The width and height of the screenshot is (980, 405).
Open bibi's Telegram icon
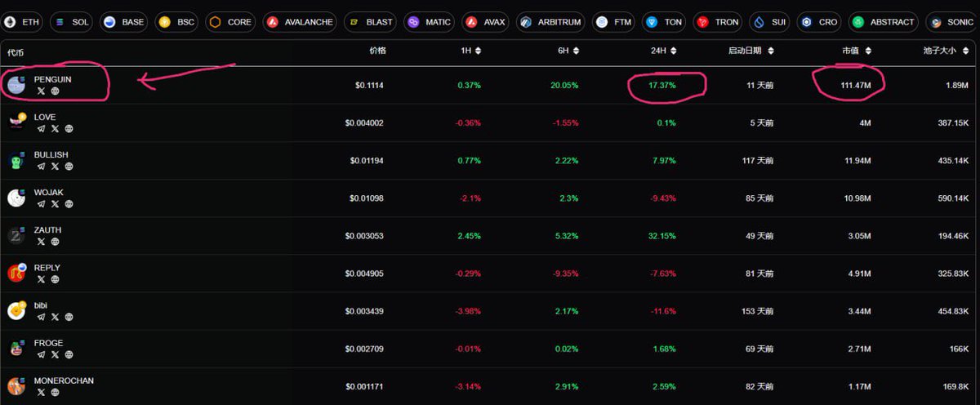[x=42, y=317]
